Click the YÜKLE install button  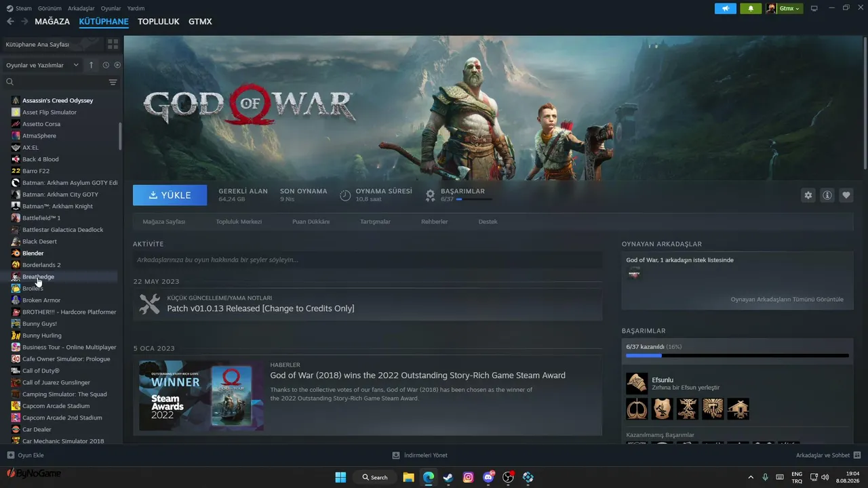coord(170,195)
